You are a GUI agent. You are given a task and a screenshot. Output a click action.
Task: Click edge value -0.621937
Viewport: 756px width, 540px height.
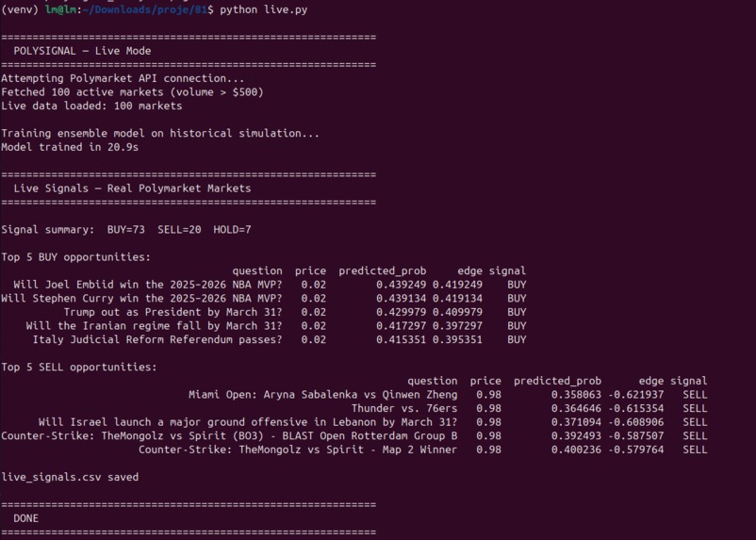coord(636,395)
